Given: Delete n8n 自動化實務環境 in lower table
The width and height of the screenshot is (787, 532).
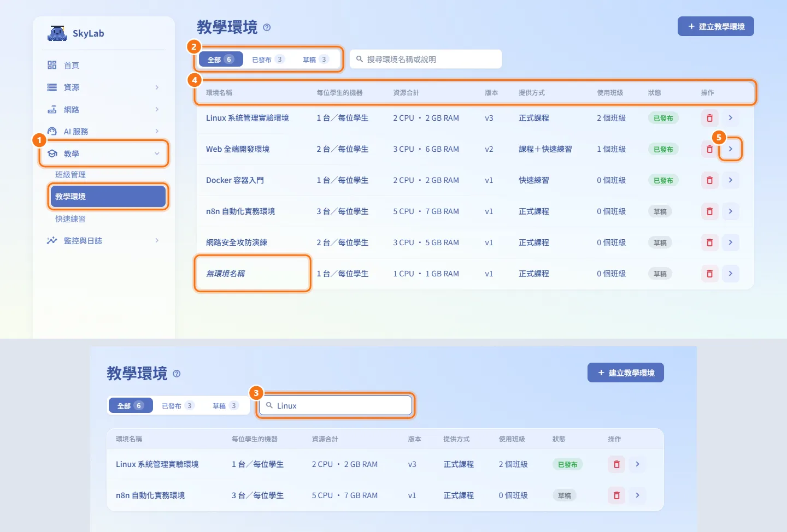Looking at the screenshot, I should click(616, 495).
